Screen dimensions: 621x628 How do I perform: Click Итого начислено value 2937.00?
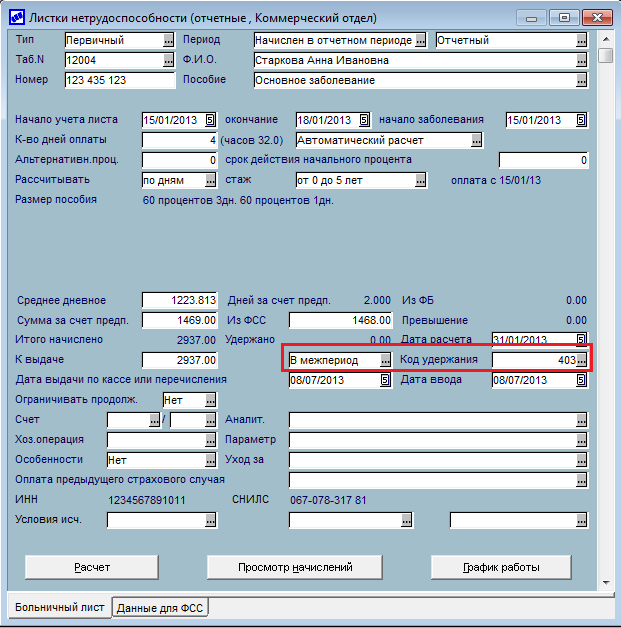click(196, 340)
